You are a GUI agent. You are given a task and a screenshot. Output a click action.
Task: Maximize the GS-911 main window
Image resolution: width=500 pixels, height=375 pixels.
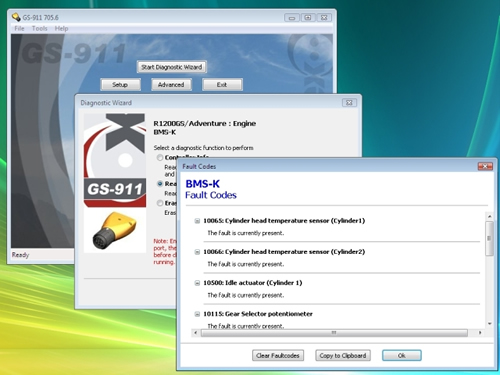tap(308, 18)
